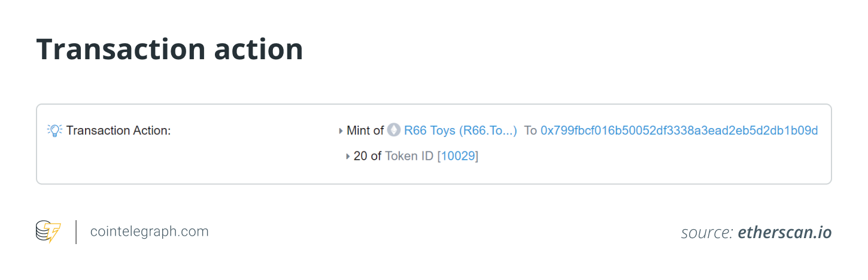This screenshot has width=868, height=280.
Task: Click the etherscan.io source name
Action: tap(784, 233)
